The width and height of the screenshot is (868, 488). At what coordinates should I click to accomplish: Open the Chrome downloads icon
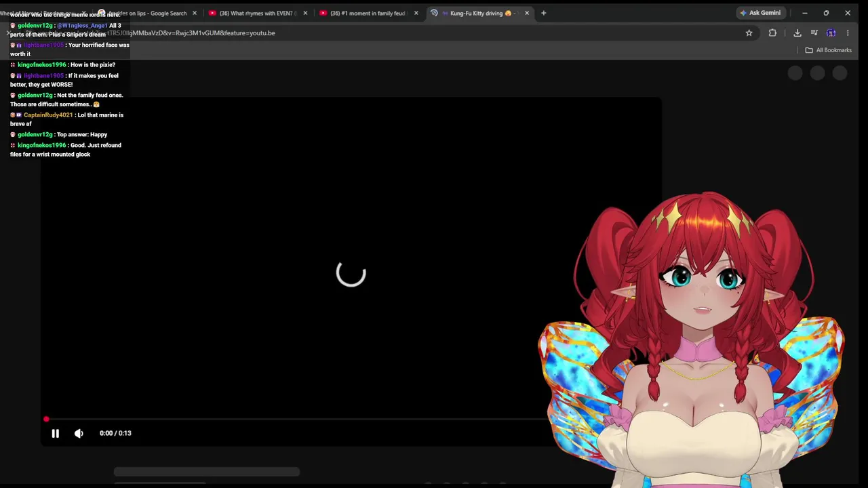pos(797,33)
